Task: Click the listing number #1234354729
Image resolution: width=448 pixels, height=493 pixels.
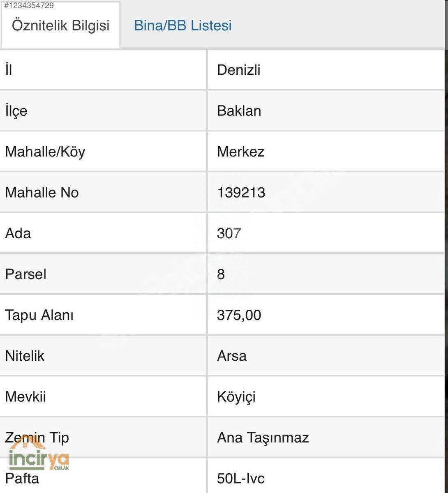Action: click(x=29, y=5)
